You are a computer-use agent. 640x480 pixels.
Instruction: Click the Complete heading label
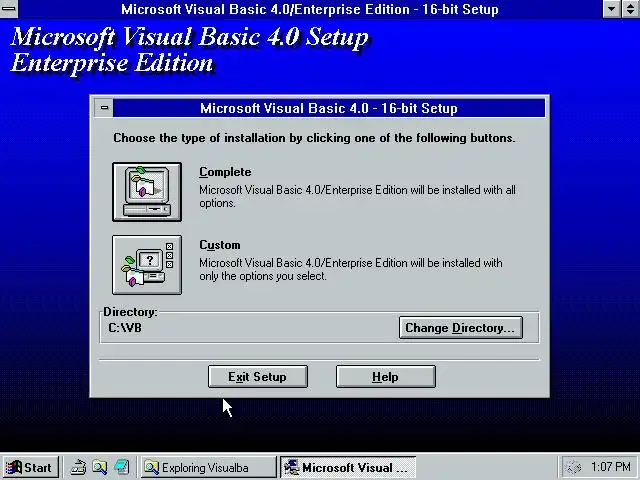225,172
